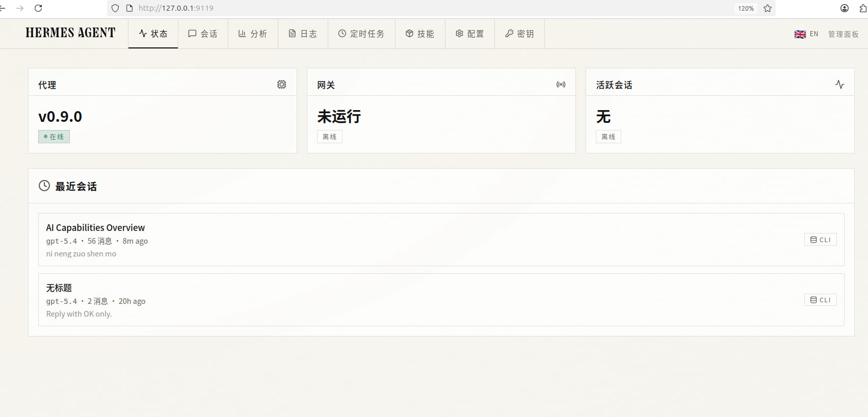Open the AI Capabilities Overview session
868x417 pixels.
pyautogui.click(x=441, y=240)
